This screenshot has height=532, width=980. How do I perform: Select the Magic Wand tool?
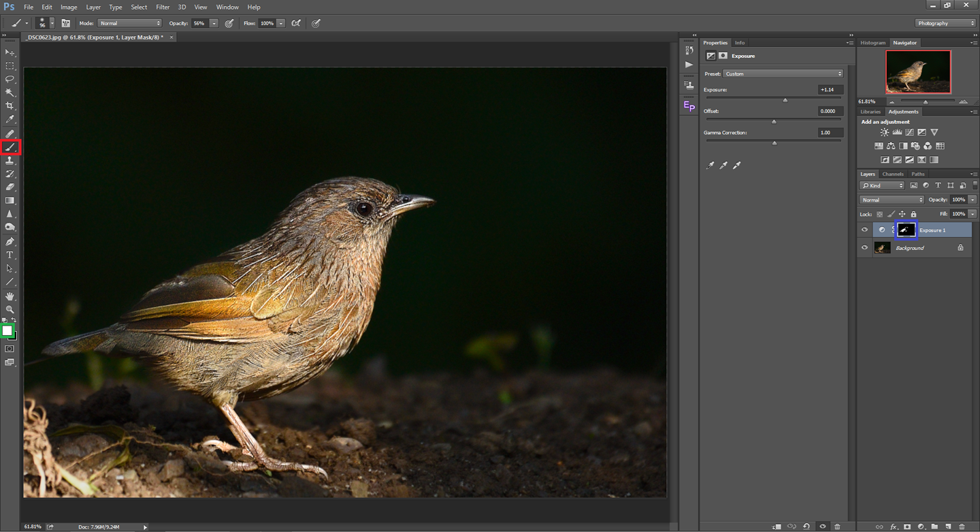click(x=10, y=93)
